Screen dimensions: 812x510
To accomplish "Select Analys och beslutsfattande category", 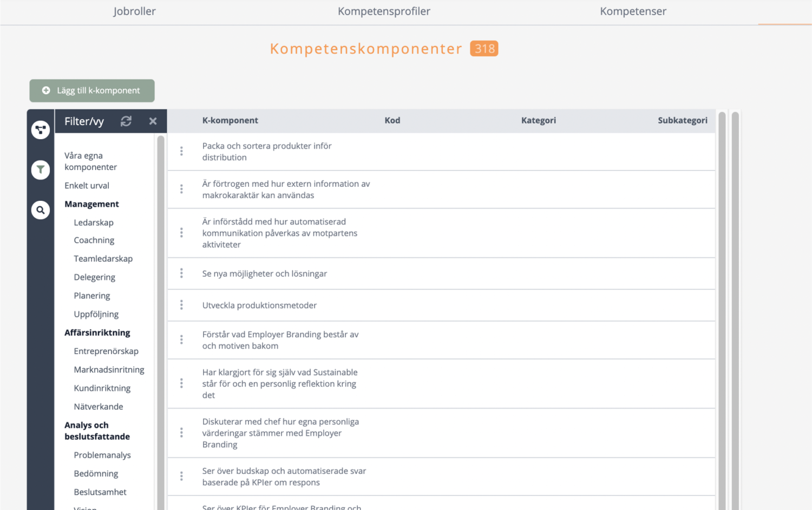I will (x=97, y=430).
